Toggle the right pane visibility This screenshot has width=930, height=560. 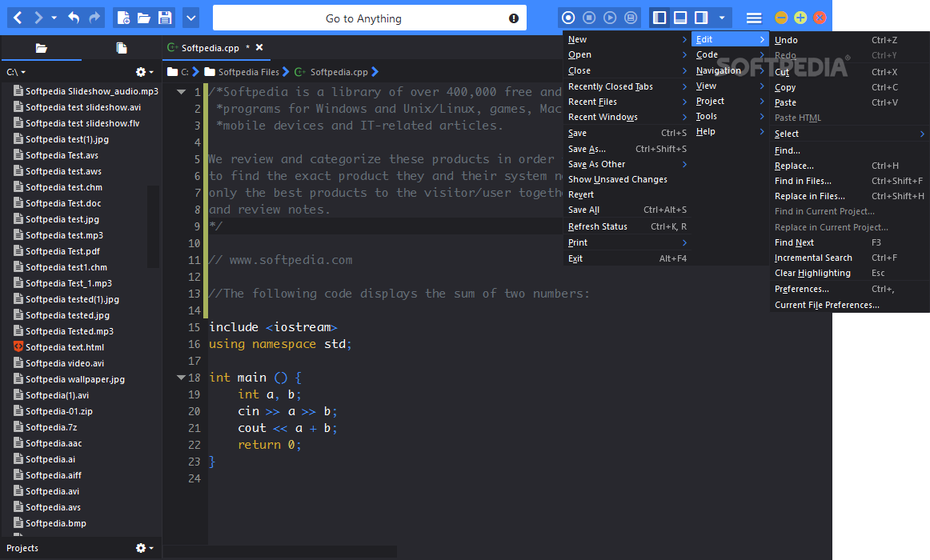pos(701,18)
